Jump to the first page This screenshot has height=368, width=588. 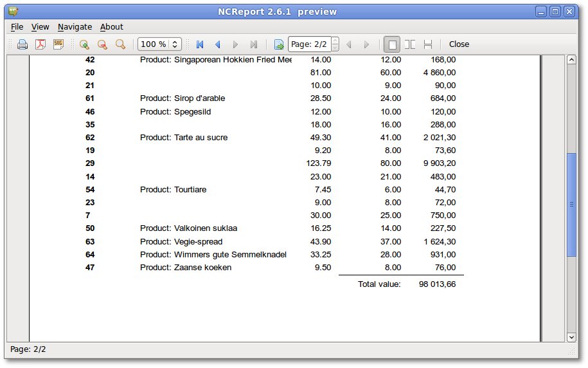[200, 44]
